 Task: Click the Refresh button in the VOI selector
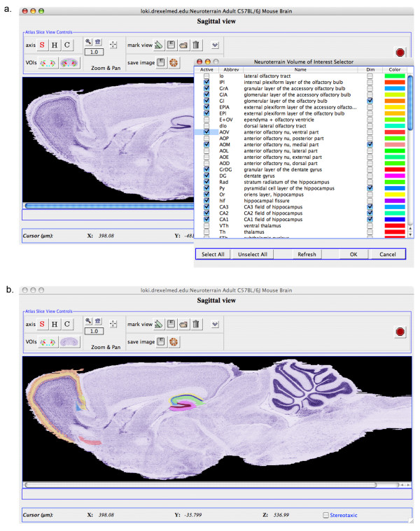pyautogui.click(x=307, y=254)
